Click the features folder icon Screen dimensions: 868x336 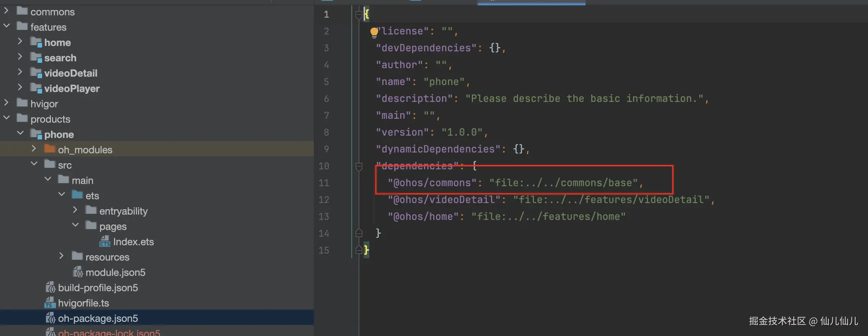click(x=22, y=26)
